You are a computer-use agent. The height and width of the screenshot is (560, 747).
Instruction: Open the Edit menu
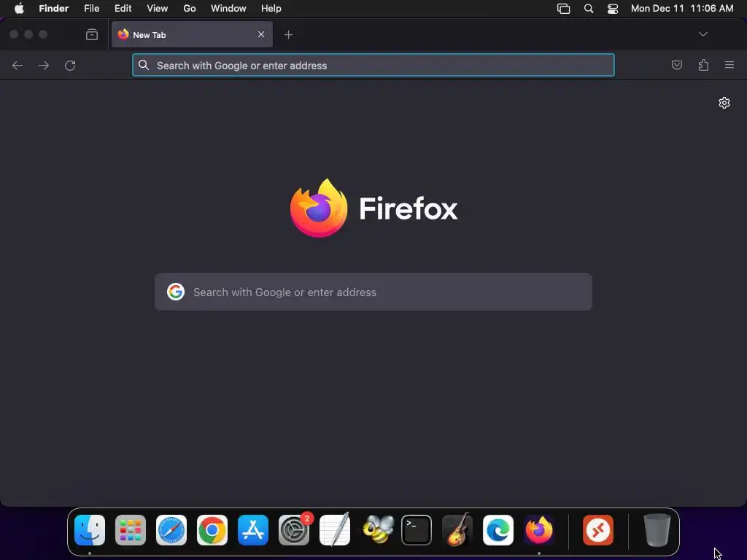pyautogui.click(x=123, y=9)
